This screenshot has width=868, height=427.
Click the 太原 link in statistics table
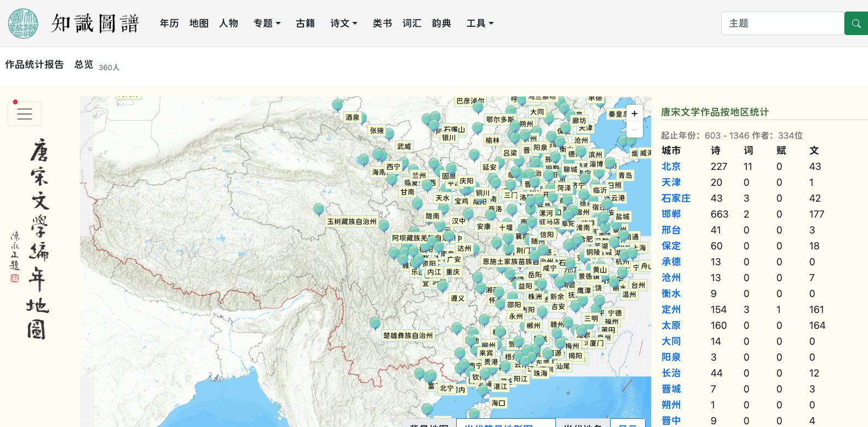[x=671, y=326]
